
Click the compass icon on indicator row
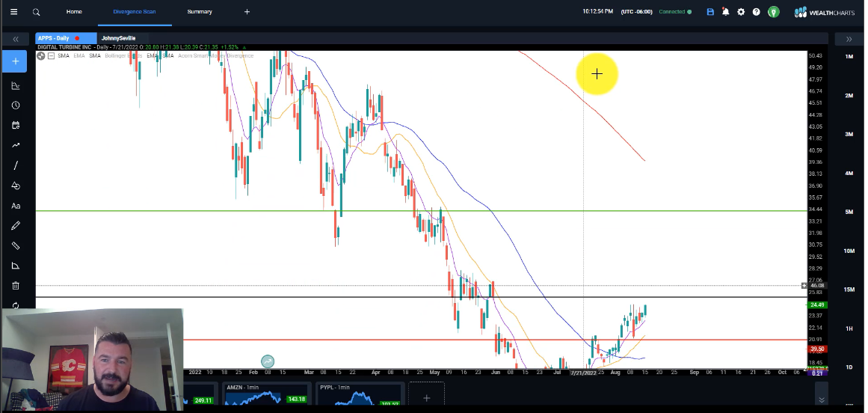pyautogui.click(x=41, y=56)
